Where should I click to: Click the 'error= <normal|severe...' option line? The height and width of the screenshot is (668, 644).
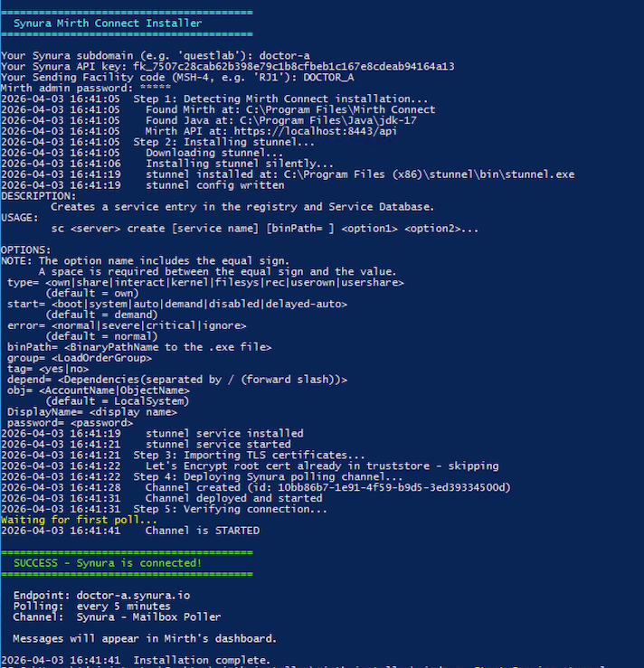127,325
